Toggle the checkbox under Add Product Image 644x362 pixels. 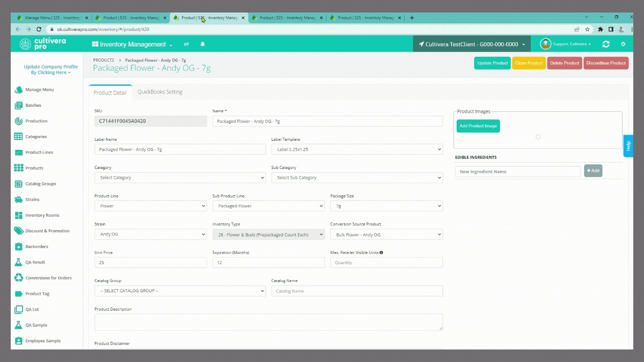pyautogui.click(x=538, y=137)
